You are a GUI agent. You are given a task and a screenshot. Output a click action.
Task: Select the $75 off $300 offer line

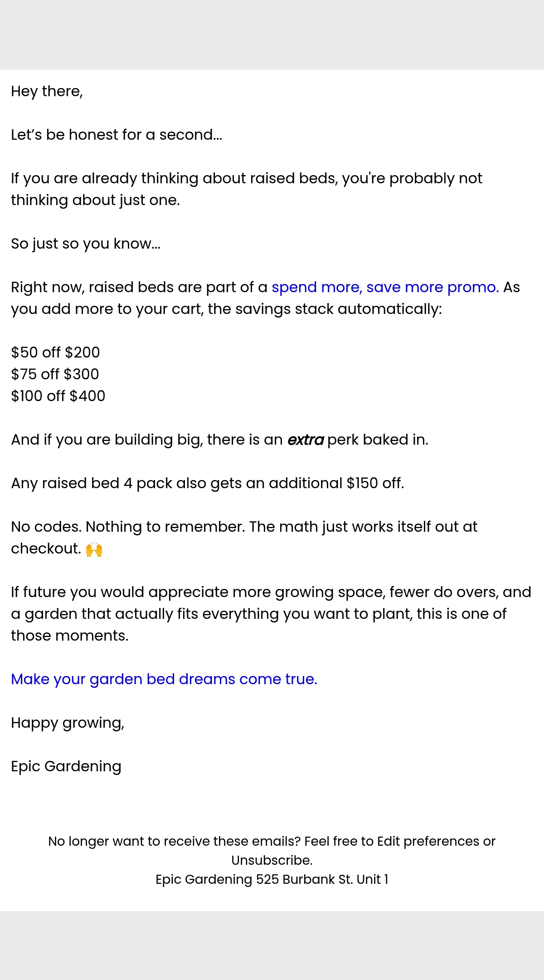[x=55, y=374]
